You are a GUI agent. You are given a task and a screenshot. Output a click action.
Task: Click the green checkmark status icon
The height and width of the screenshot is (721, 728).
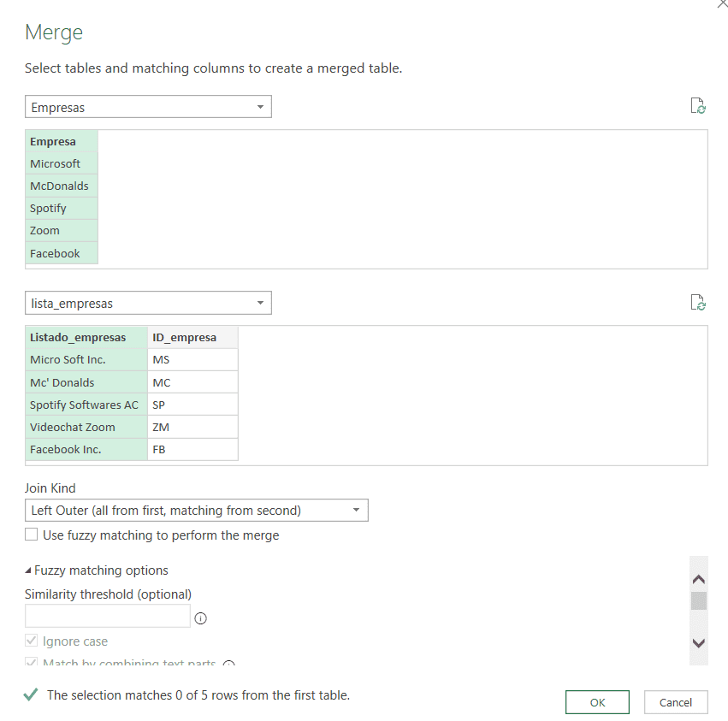31,694
